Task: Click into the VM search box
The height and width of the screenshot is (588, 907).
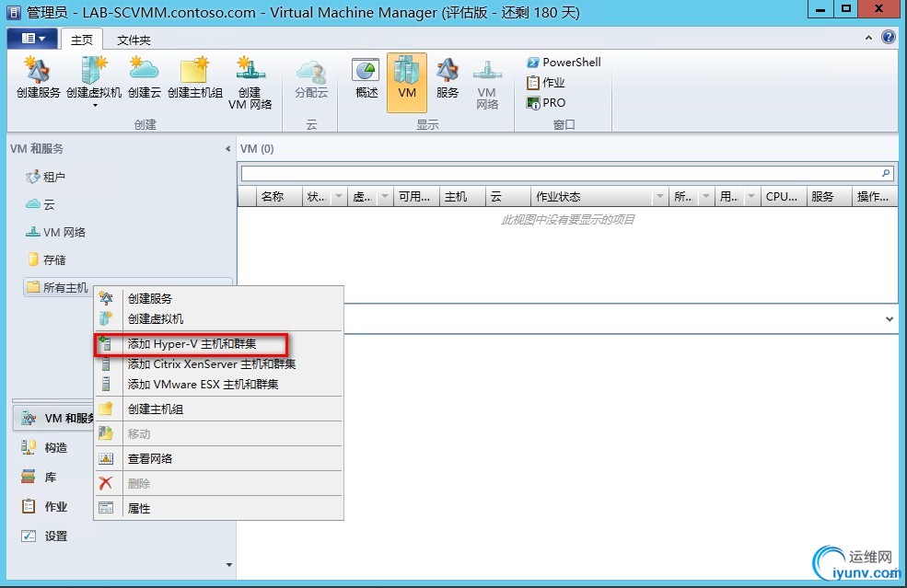Action: click(560, 173)
